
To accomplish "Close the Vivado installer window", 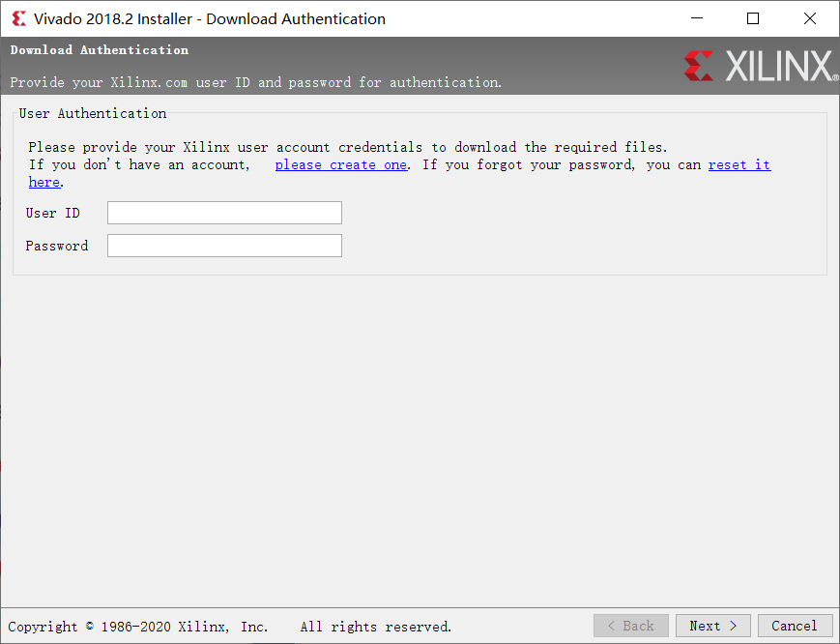I will click(x=810, y=18).
